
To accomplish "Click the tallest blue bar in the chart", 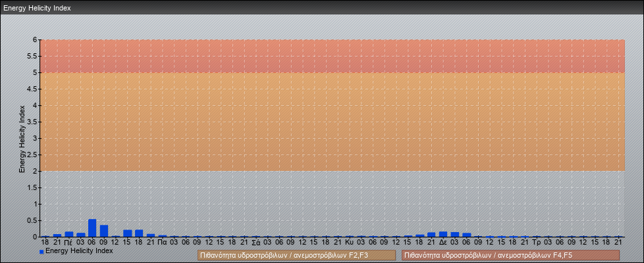I will [92, 227].
